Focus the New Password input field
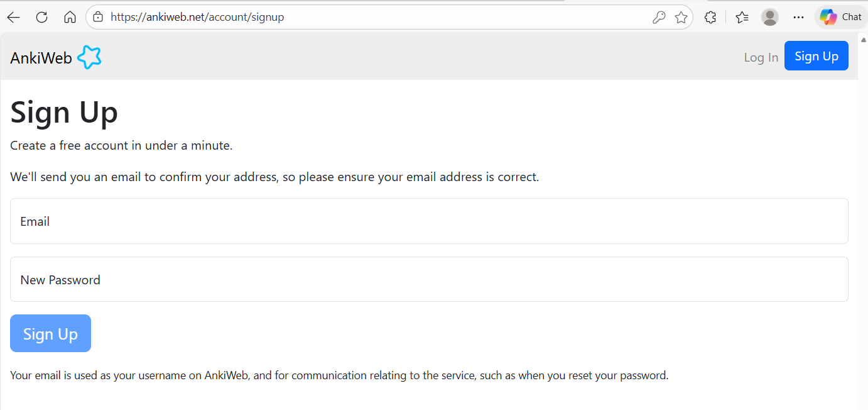Screen dimensions: 868x410 point(429,279)
